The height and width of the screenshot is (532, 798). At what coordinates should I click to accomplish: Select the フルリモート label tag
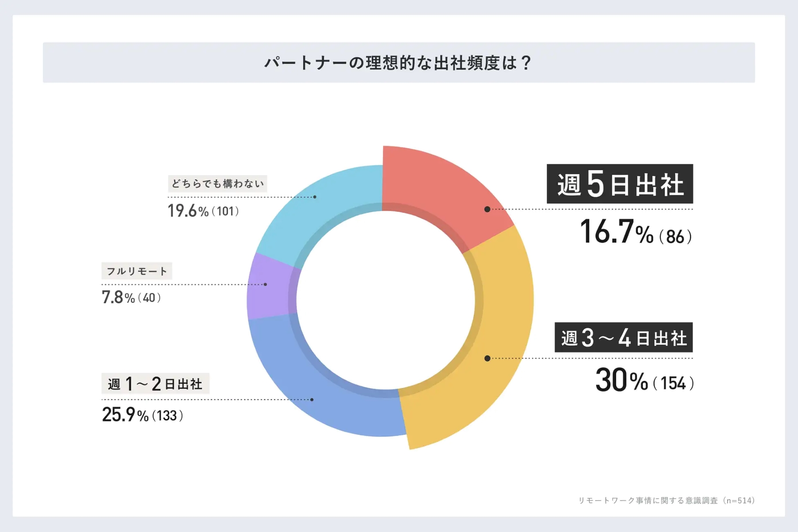137,271
